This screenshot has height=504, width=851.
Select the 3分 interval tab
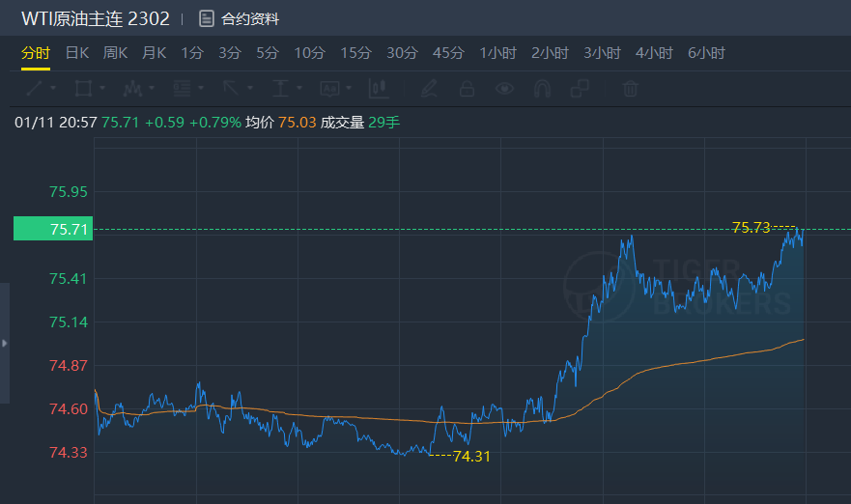pyautogui.click(x=230, y=53)
